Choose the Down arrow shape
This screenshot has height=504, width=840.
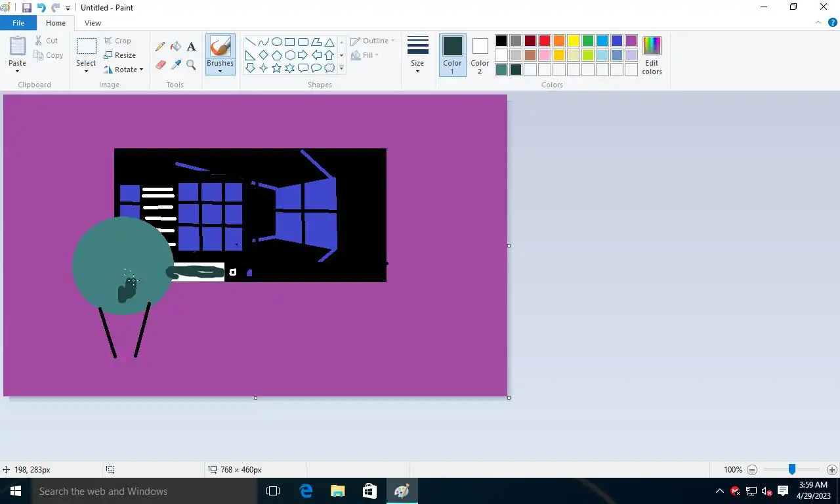(250, 68)
